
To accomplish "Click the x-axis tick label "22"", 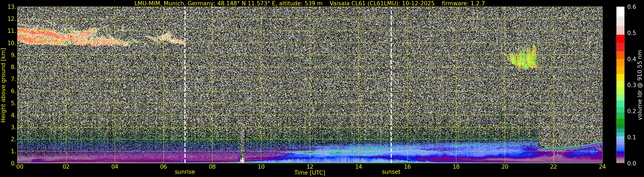I will click(554, 167).
